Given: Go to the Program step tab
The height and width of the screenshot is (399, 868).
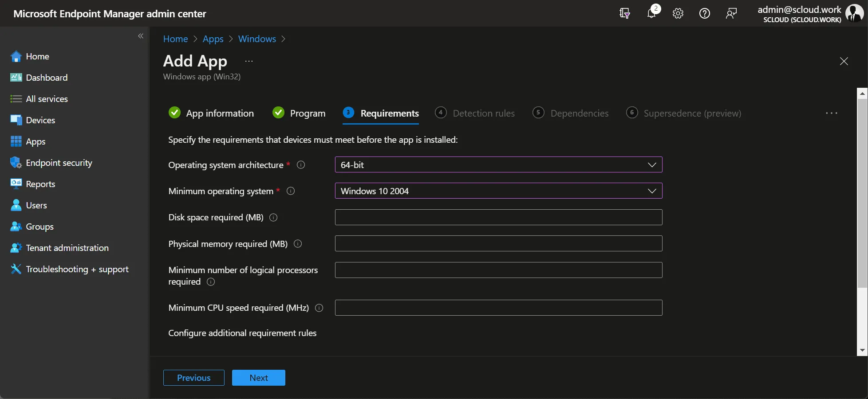Looking at the screenshot, I should [299, 113].
